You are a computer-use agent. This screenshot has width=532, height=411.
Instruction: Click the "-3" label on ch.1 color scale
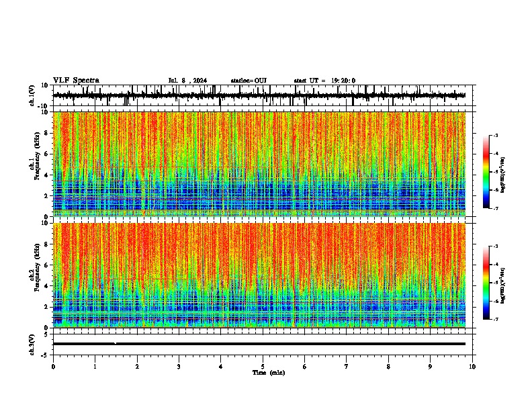point(495,135)
